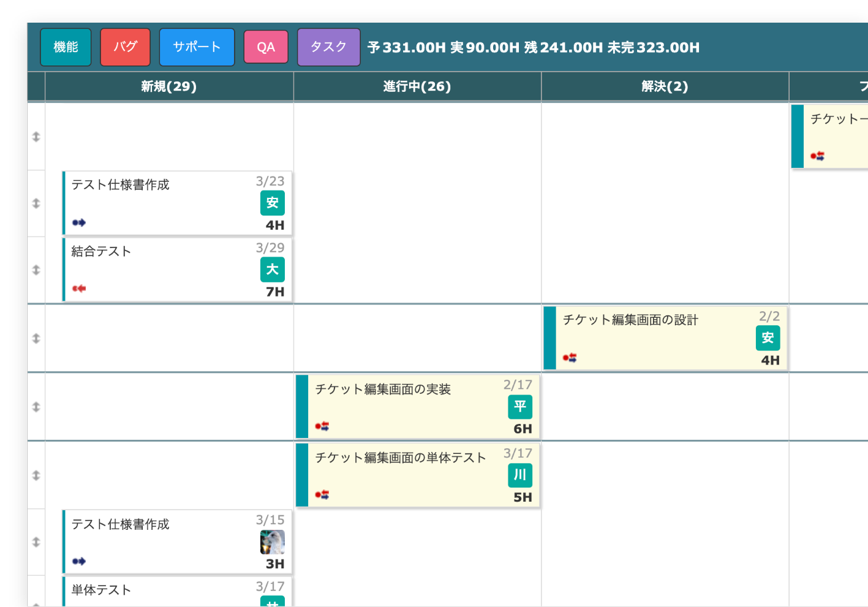Open the テスト仕様書作成 card due 3/23

(120, 184)
